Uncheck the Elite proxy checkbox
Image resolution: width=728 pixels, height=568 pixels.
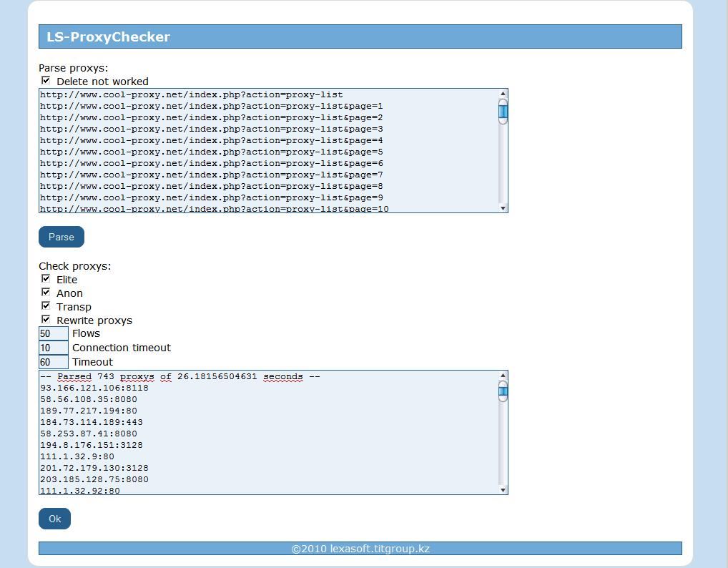46,279
